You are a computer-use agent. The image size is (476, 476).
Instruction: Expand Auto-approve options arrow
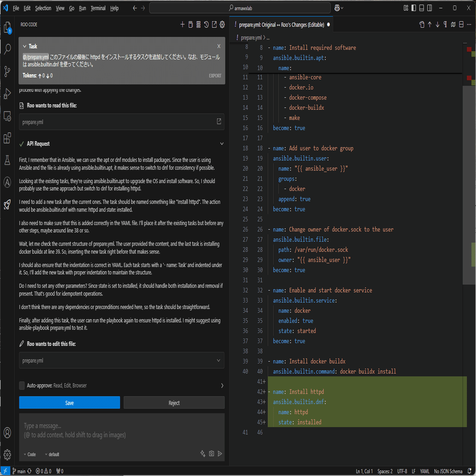point(222,386)
